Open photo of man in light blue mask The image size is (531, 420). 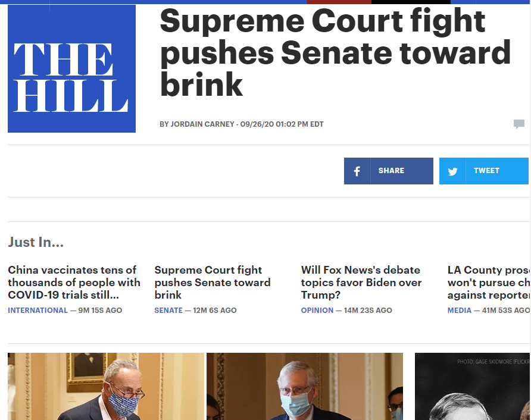(x=305, y=387)
